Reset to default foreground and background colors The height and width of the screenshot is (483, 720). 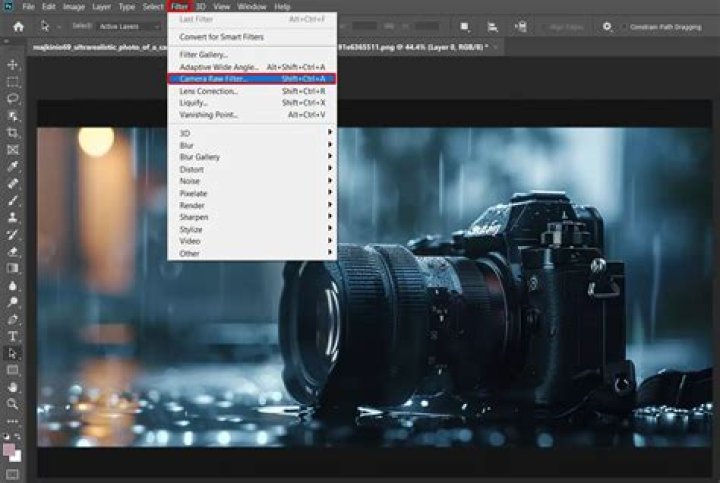[x=6, y=436]
